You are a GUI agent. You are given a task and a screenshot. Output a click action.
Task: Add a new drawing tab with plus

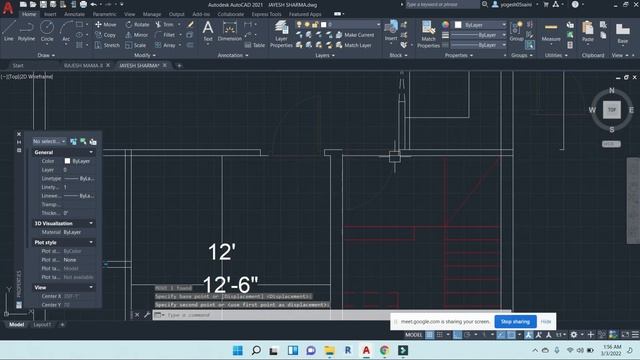179,65
